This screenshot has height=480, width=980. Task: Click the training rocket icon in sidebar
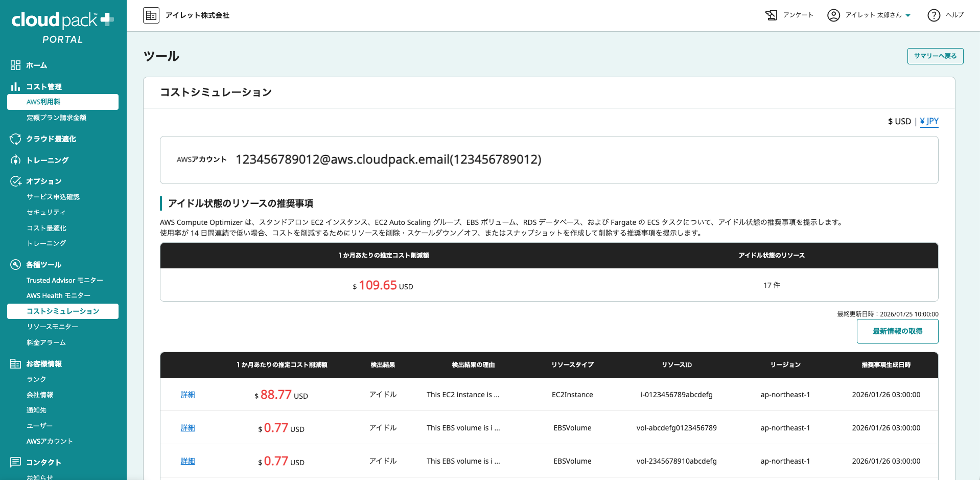tap(15, 160)
